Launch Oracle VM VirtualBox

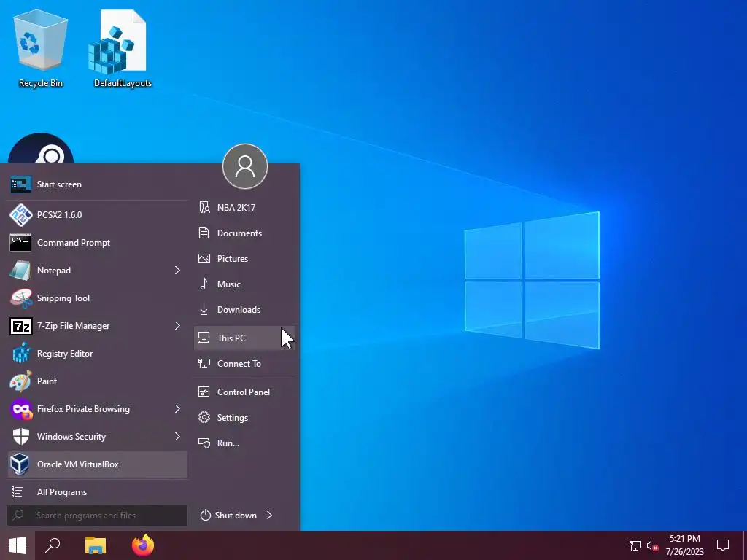pos(97,464)
